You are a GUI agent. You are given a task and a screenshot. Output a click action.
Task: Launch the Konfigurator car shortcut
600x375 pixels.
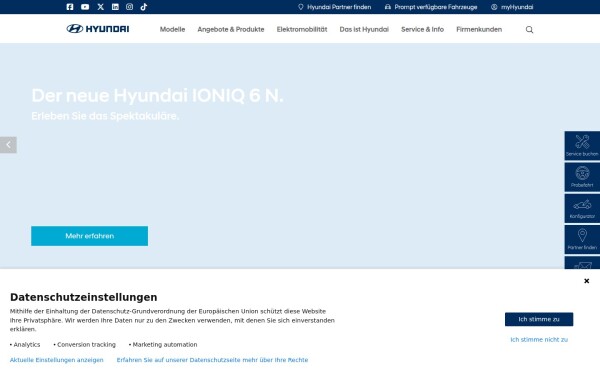pos(582,208)
